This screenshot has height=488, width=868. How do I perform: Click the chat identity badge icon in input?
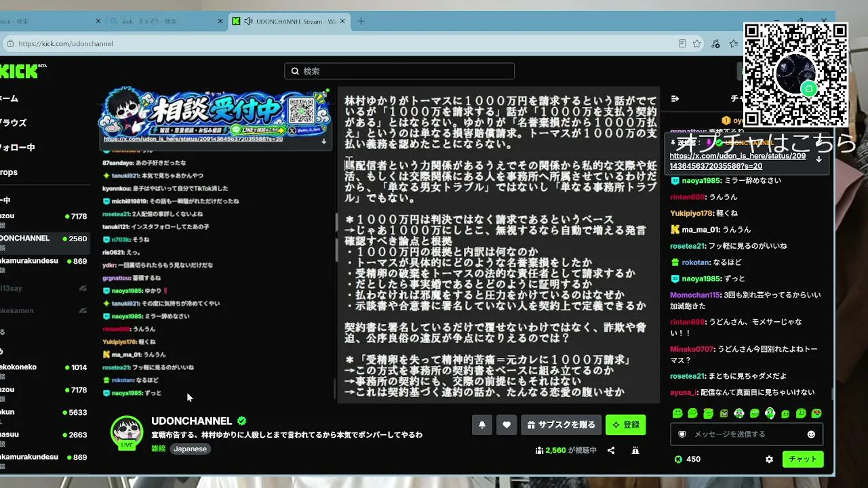(x=682, y=434)
